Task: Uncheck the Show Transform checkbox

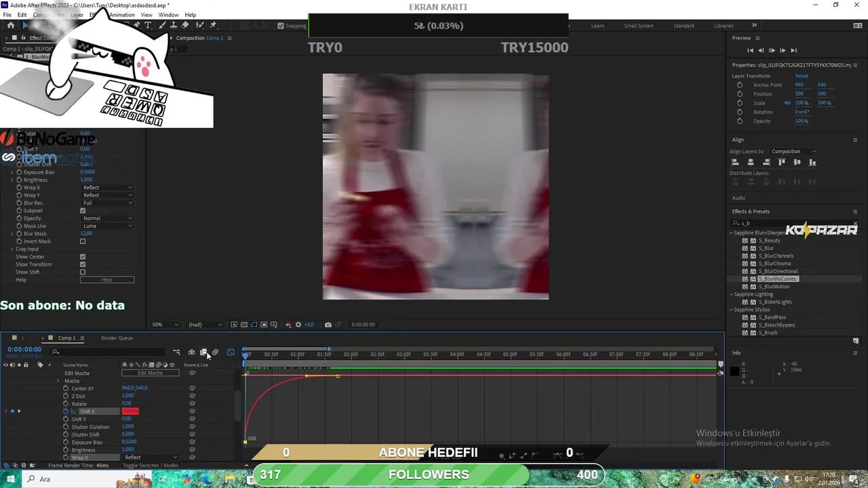Action: pyautogui.click(x=83, y=264)
